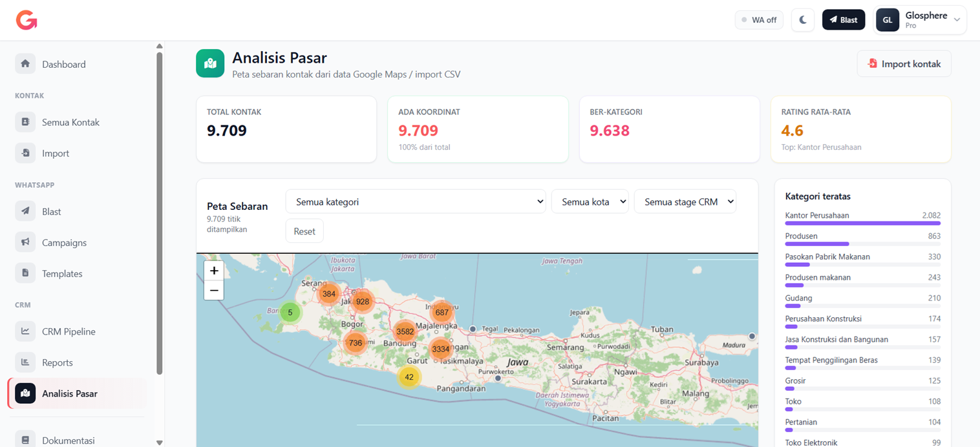Click the Glosphere G logo
The height and width of the screenshot is (447, 980).
[x=27, y=20]
